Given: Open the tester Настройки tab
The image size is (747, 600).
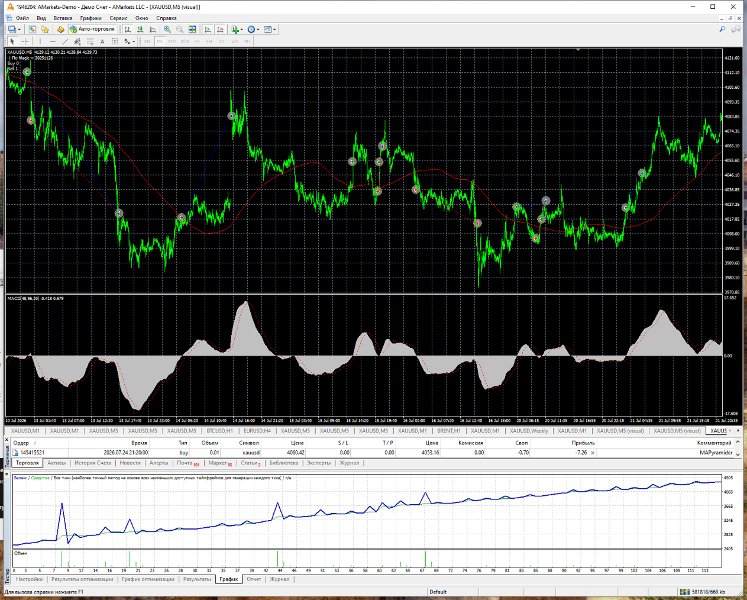Looking at the screenshot, I should tap(30, 580).
